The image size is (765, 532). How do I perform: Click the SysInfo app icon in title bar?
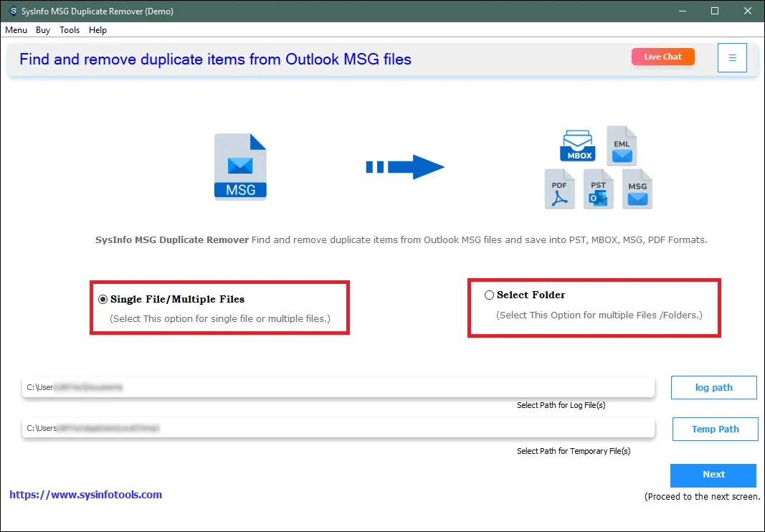click(x=14, y=11)
